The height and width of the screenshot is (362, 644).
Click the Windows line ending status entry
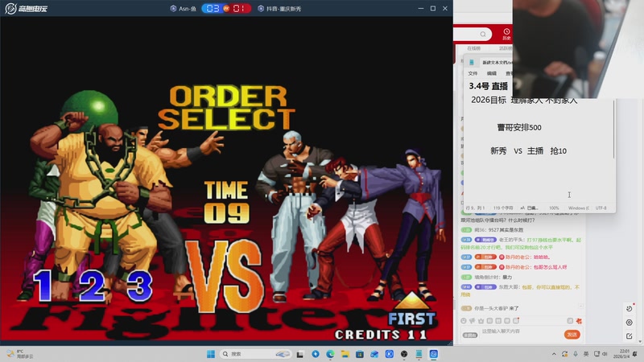[578, 208]
